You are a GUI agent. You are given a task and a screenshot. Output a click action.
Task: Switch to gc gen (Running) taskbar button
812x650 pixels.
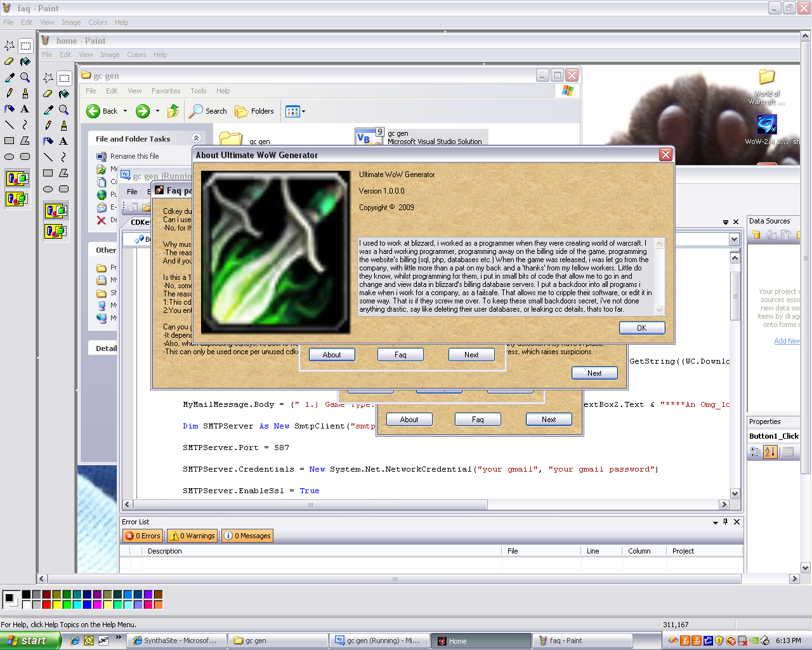378,640
